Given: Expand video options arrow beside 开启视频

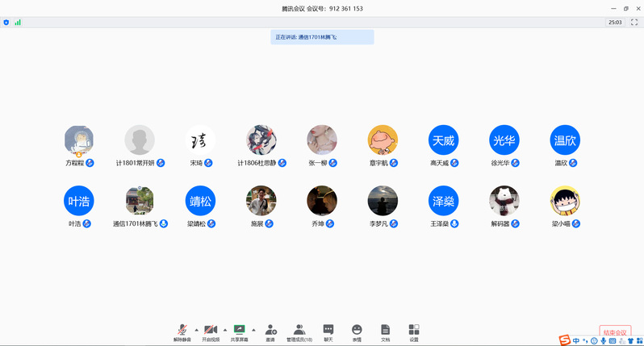Looking at the screenshot, I should click(x=224, y=330).
